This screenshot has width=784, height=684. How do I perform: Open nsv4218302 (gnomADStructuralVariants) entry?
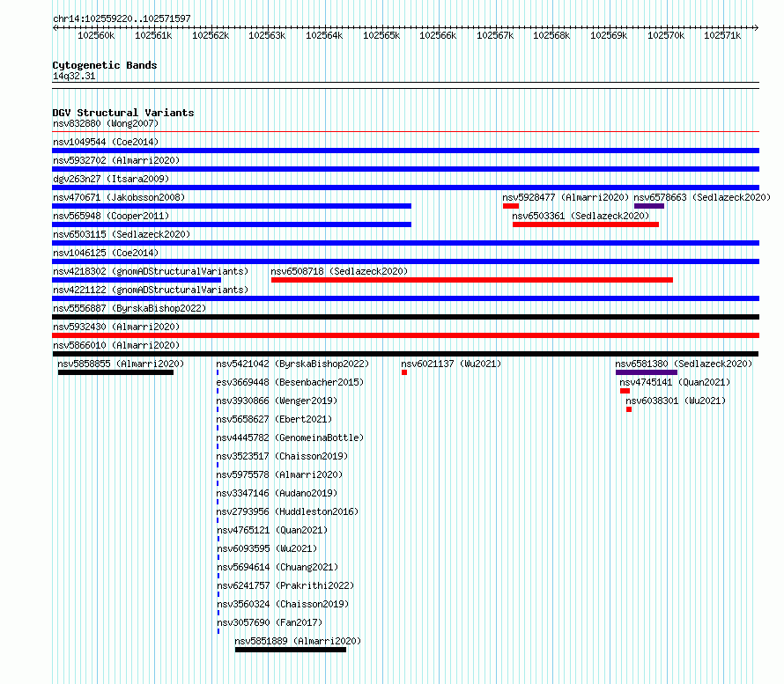(x=151, y=271)
